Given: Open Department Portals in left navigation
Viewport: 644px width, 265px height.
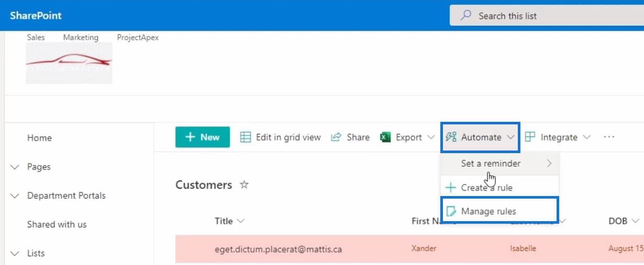Looking at the screenshot, I should tap(66, 195).
